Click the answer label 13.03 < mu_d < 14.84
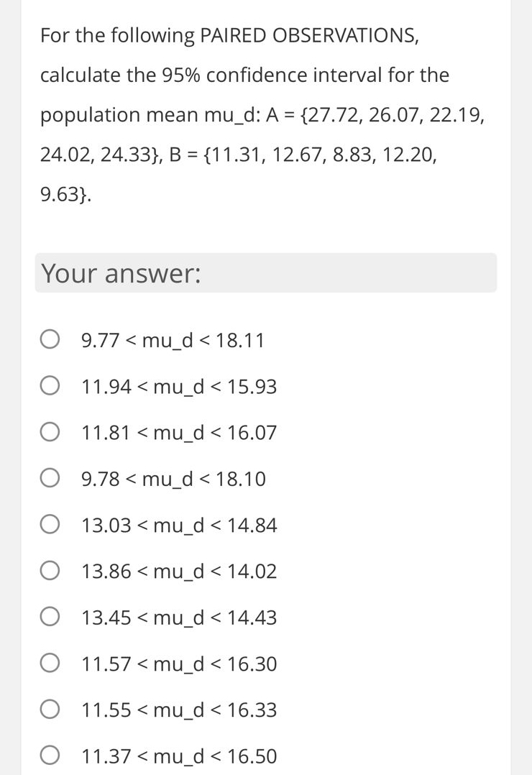The width and height of the screenshot is (532, 775). click(180, 525)
